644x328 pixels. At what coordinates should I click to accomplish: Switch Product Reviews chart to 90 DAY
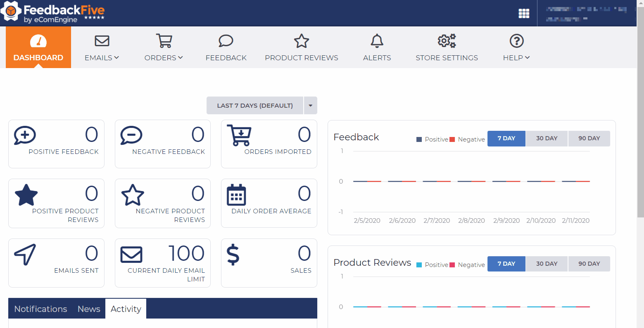coord(589,264)
